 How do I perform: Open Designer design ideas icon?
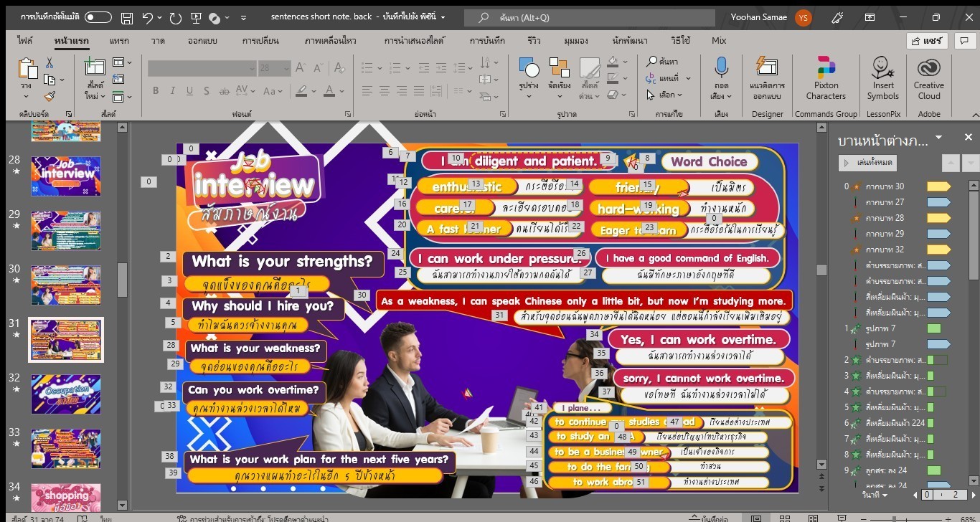[x=767, y=68]
